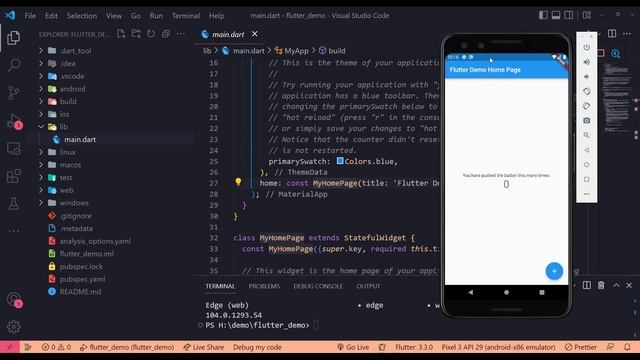Create a new folder in Explorer
This screenshot has width=640, height=360.
click(136, 34)
